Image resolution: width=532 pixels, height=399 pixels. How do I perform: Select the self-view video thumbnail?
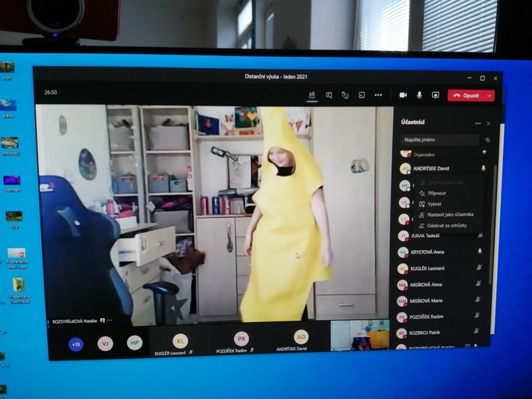pyautogui.click(x=359, y=335)
